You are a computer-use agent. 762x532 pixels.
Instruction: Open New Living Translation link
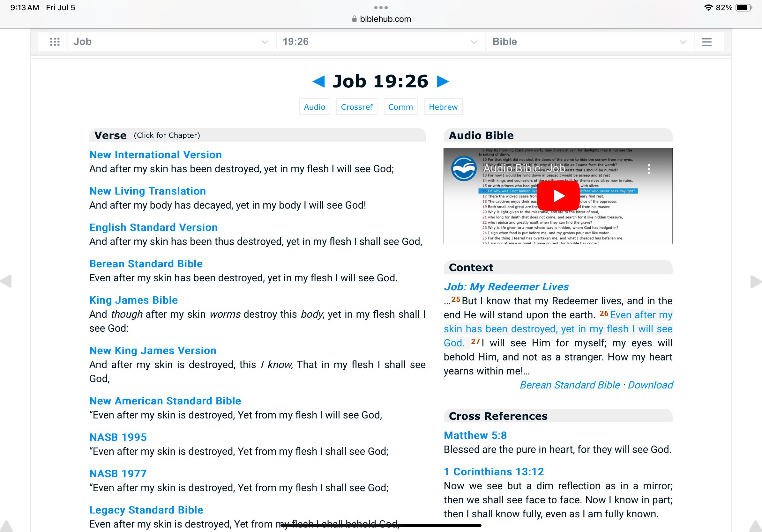(x=147, y=191)
